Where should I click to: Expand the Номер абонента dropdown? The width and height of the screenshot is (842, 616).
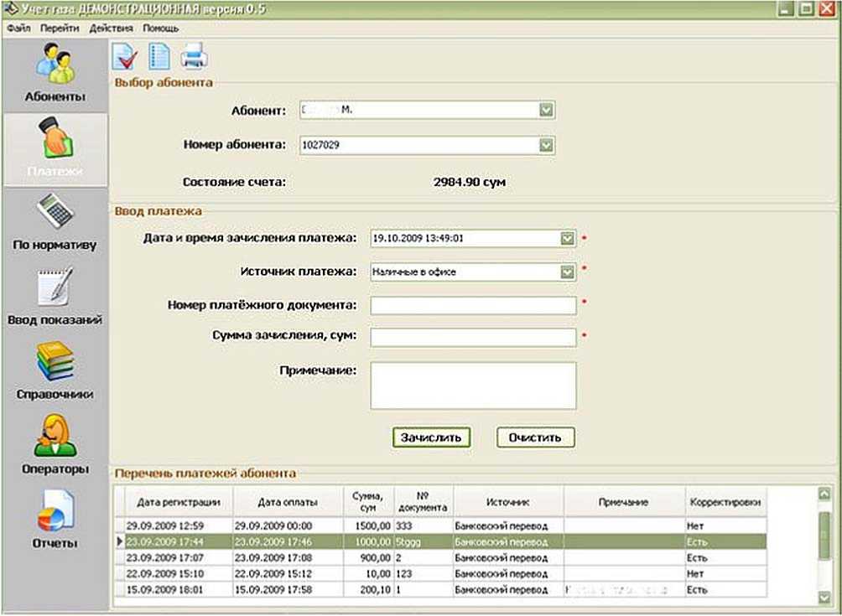[x=547, y=146]
